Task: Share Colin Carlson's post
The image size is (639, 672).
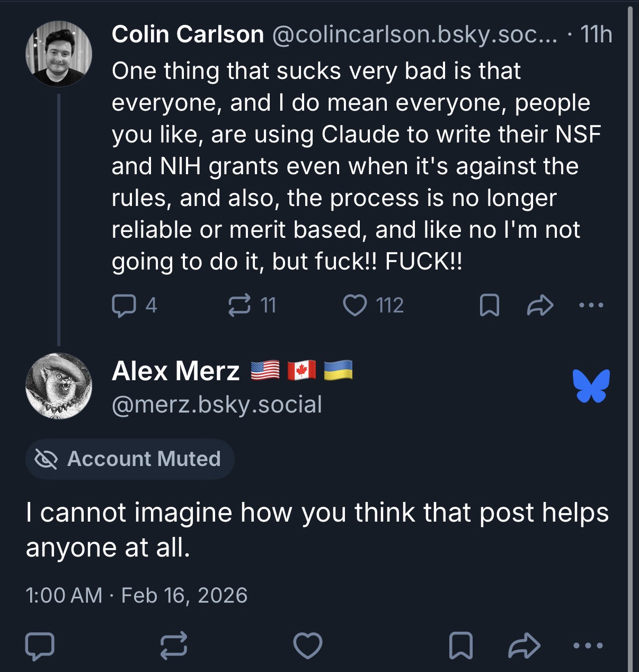Action: [540, 306]
